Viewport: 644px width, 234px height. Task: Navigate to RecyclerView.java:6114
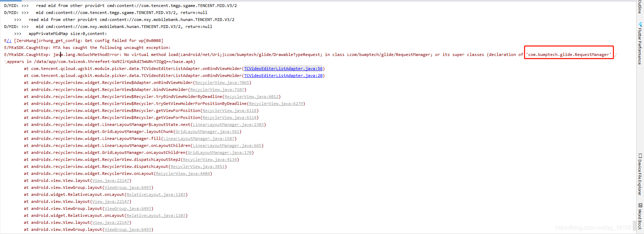(x=229, y=118)
